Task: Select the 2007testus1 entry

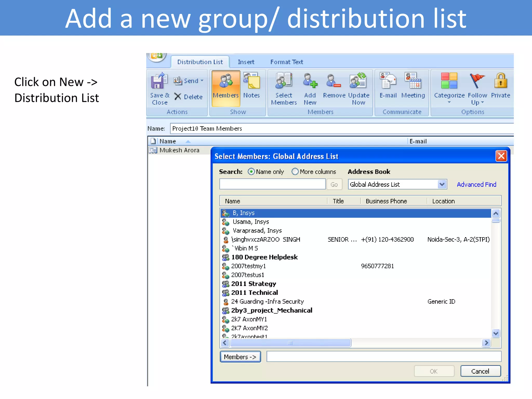Action: coord(356,275)
